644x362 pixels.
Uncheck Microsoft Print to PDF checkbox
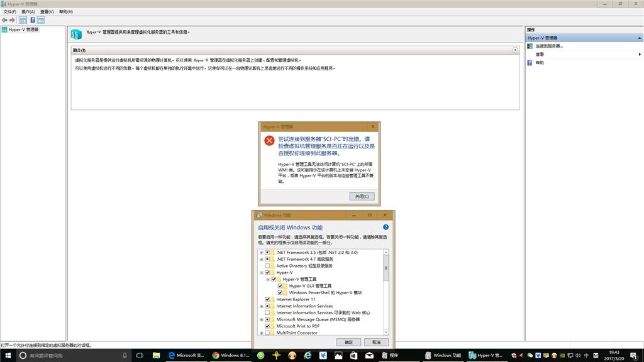click(x=267, y=326)
